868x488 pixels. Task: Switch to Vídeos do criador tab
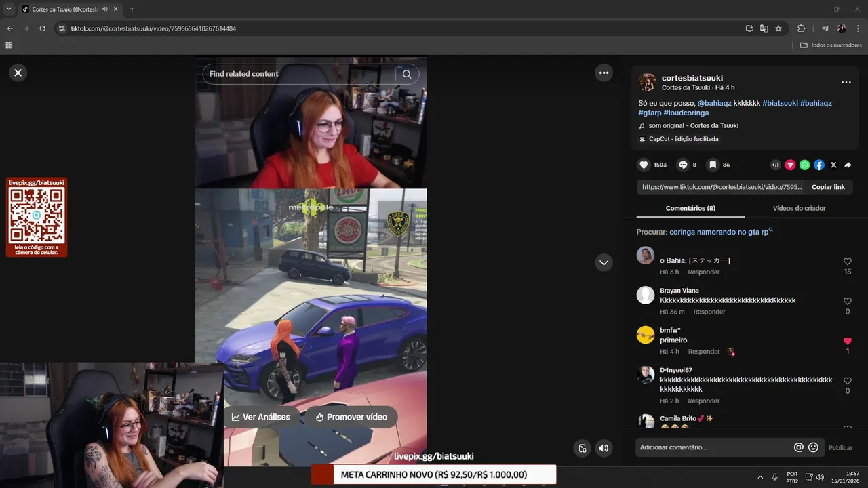[799, 208]
